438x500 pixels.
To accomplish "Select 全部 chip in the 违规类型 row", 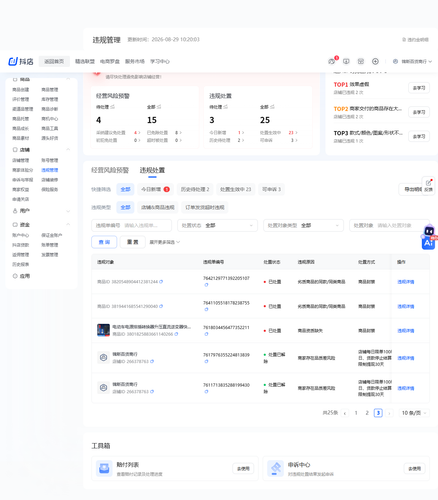I will [x=125, y=207].
